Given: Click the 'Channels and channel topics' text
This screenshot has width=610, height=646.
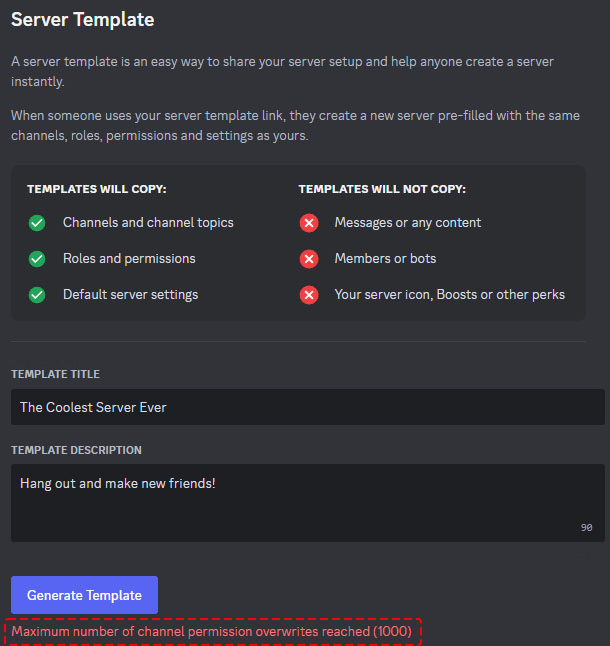Looking at the screenshot, I should (x=148, y=223).
